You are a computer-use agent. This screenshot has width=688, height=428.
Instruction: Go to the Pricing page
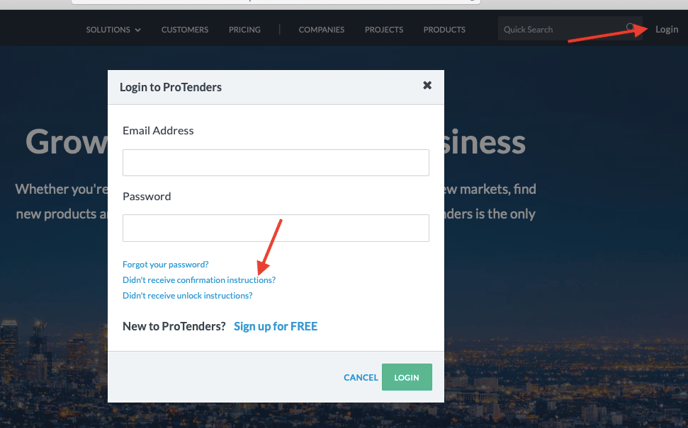pyautogui.click(x=244, y=30)
